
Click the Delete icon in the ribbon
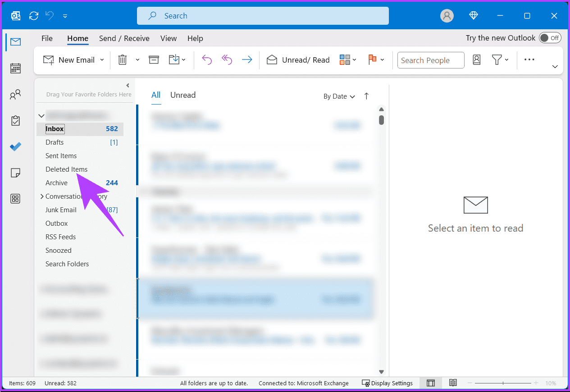122,59
